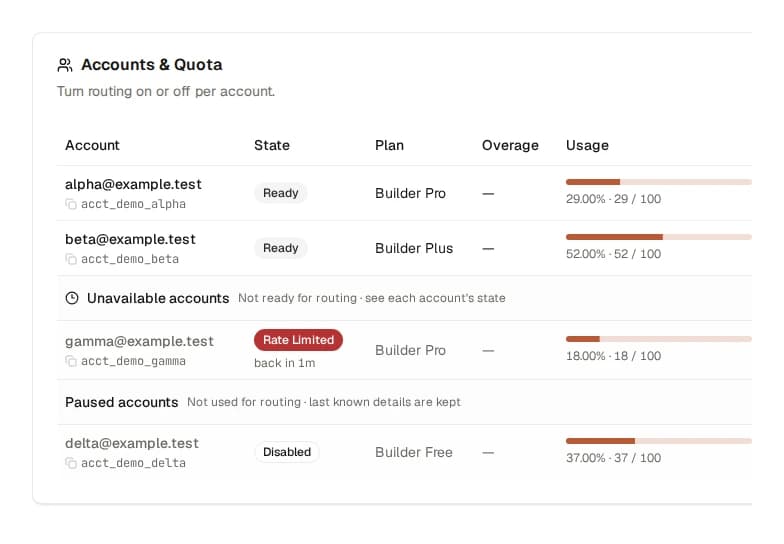This screenshot has height=544, width=784.
Task: Click the Ready badge for beta@example.test
Action: tap(280, 248)
